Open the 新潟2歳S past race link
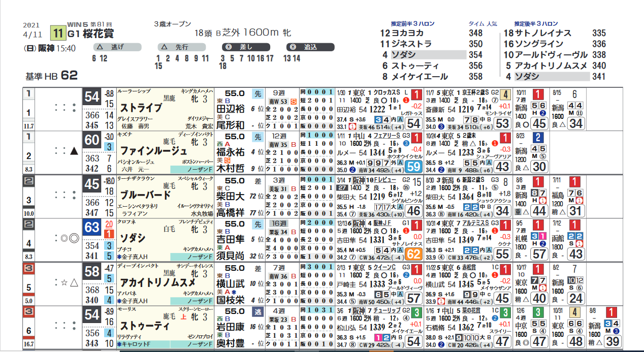 click(x=473, y=180)
